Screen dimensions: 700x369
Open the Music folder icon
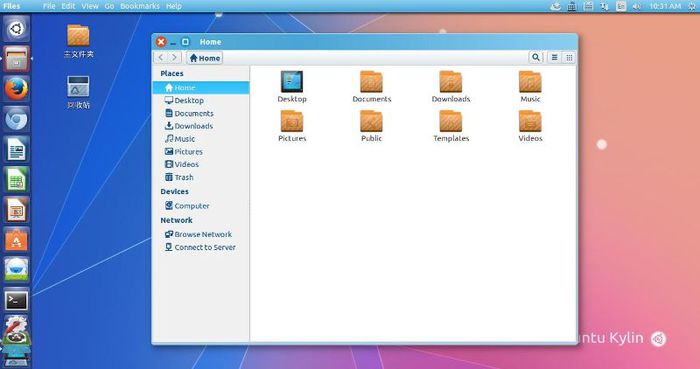tap(530, 82)
